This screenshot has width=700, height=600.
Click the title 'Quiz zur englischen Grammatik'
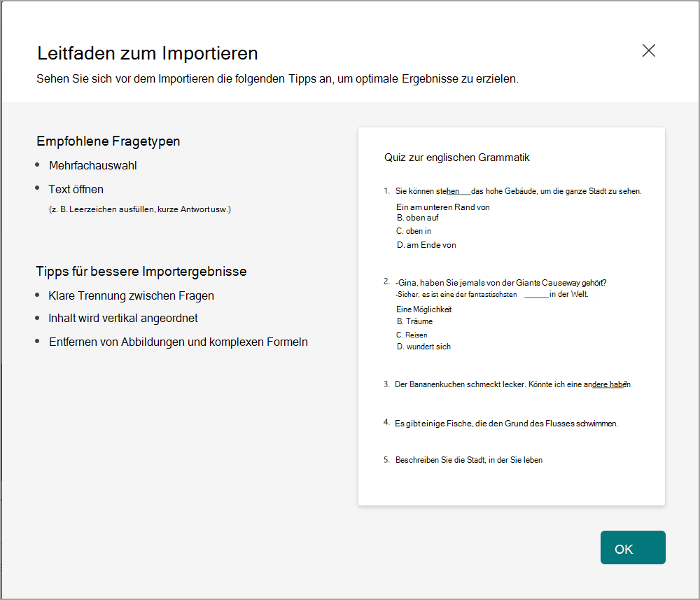pyautogui.click(x=456, y=158)
